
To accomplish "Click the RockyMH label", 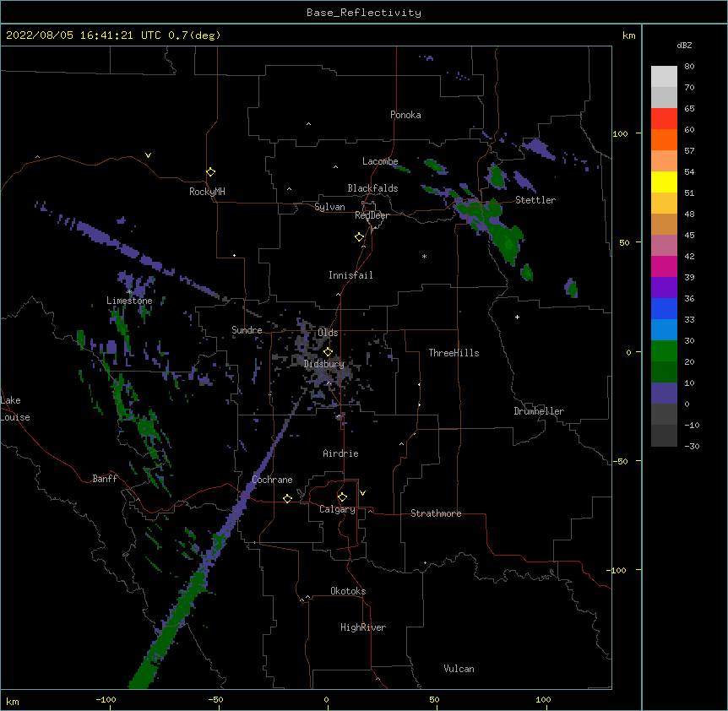I will pos(207,192).
